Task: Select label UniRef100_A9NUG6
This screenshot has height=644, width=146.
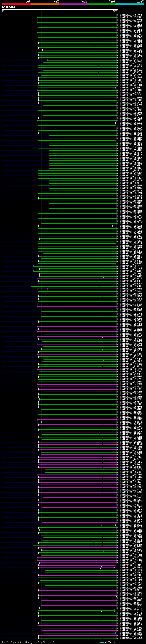Action: (131, 286)
